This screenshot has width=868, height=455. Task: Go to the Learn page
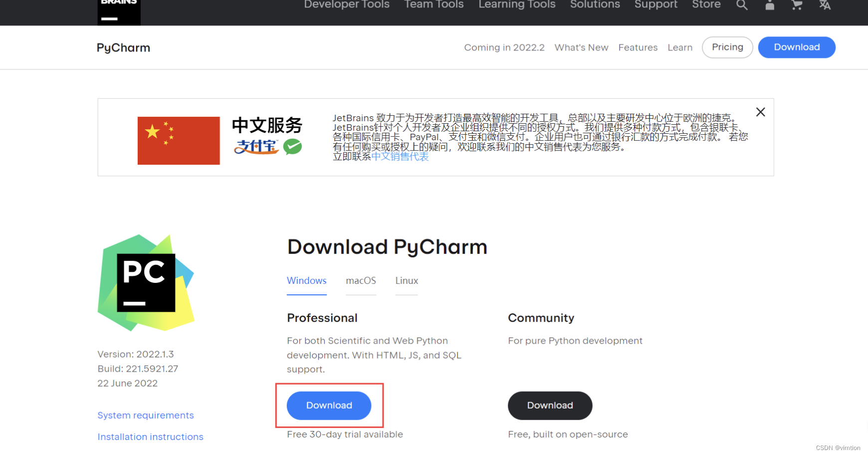click(x=680, y=47)
